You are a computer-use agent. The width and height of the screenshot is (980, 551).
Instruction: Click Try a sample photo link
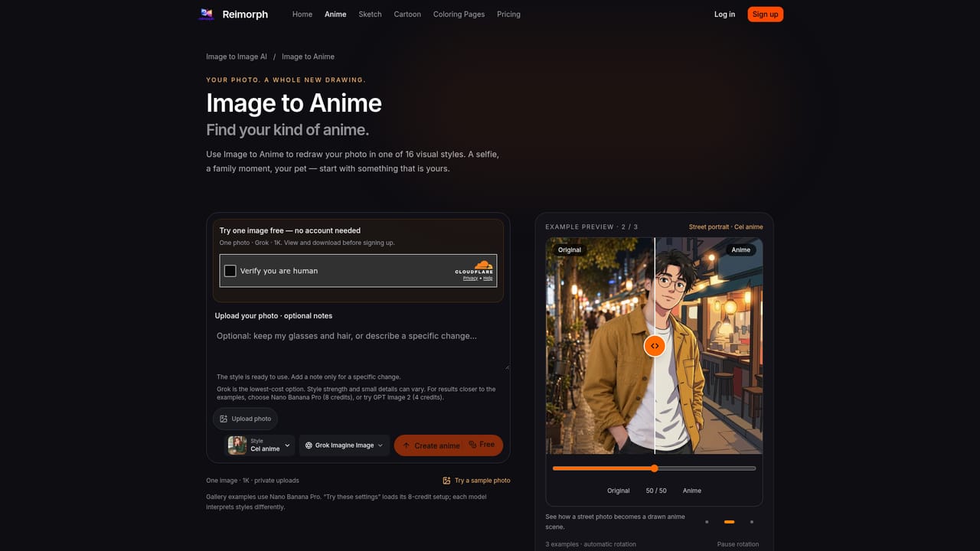[x=476, y=481]
